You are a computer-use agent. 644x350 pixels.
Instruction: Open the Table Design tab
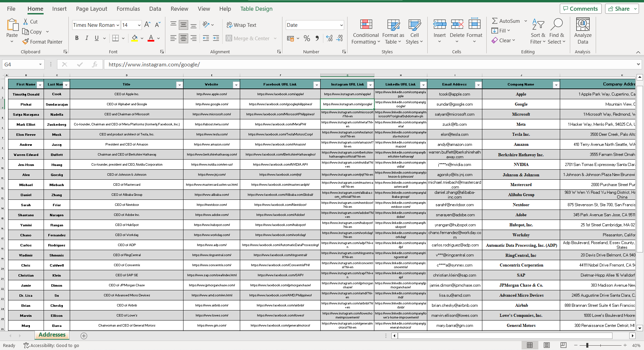(x=256, y=9)
